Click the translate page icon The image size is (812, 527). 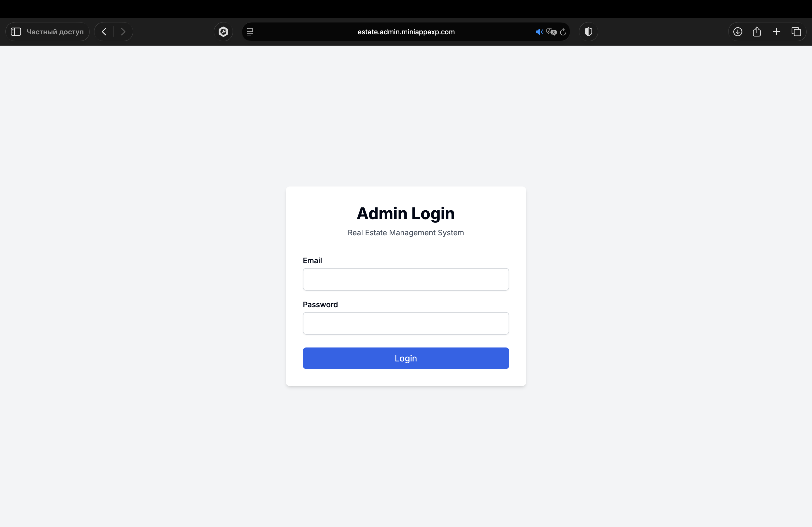coord(551,32)
